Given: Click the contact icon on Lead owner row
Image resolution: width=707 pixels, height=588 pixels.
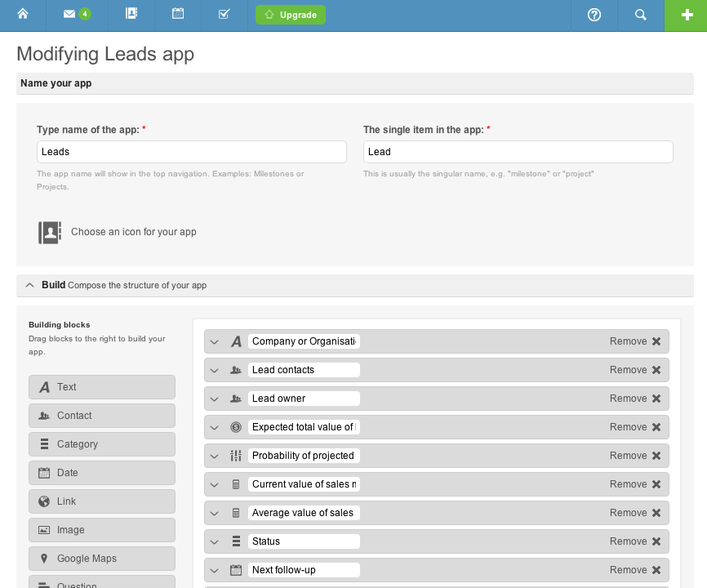Looking at the screenshot, I should (236, 399).
